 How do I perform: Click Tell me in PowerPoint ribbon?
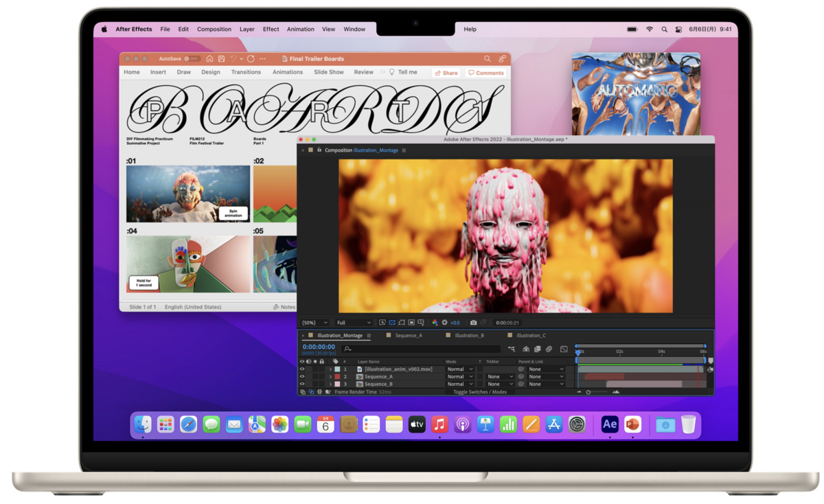click(403, 72)
